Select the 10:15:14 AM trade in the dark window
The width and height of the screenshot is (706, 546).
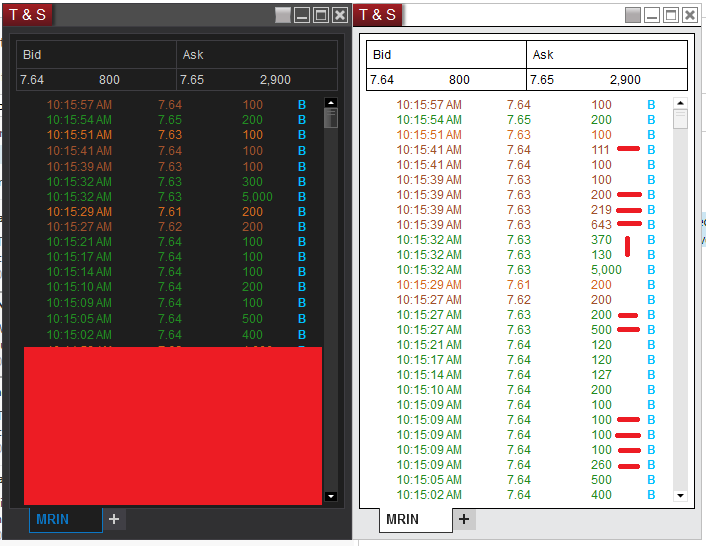[176, 272]
